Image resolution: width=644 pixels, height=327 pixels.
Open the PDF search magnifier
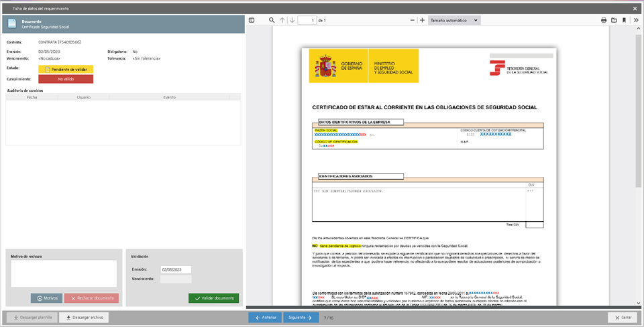(272, 20)
